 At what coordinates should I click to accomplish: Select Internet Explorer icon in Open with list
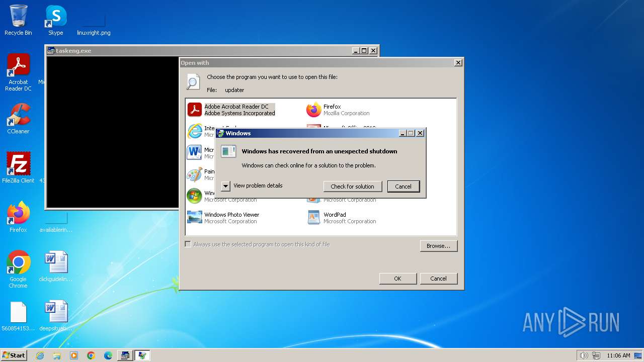click(194, 131)
